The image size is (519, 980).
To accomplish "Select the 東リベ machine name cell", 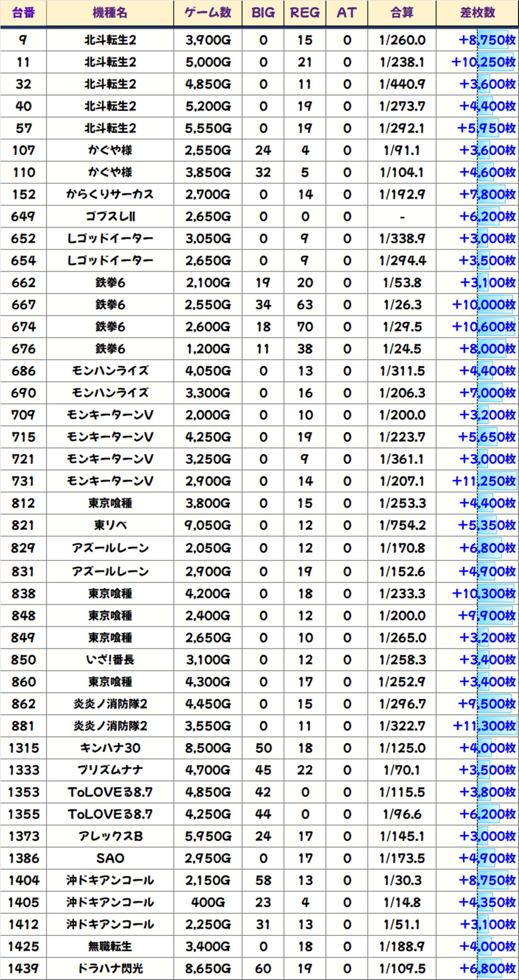I will 110,525.
